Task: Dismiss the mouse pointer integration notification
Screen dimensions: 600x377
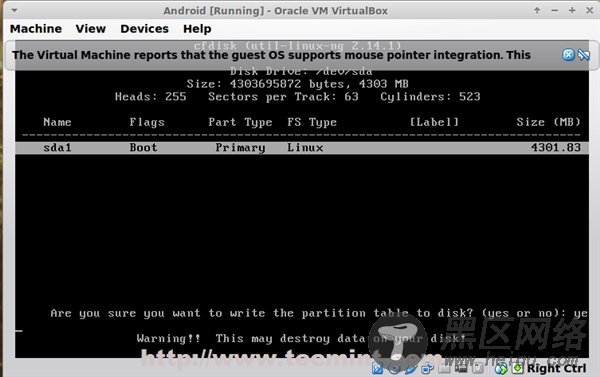Action: 568,55
